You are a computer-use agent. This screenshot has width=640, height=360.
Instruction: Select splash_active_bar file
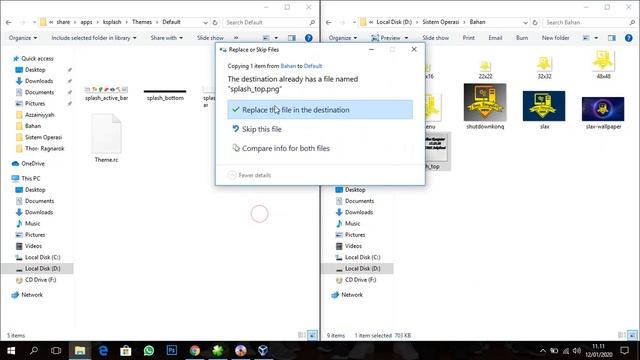[107, 93]
